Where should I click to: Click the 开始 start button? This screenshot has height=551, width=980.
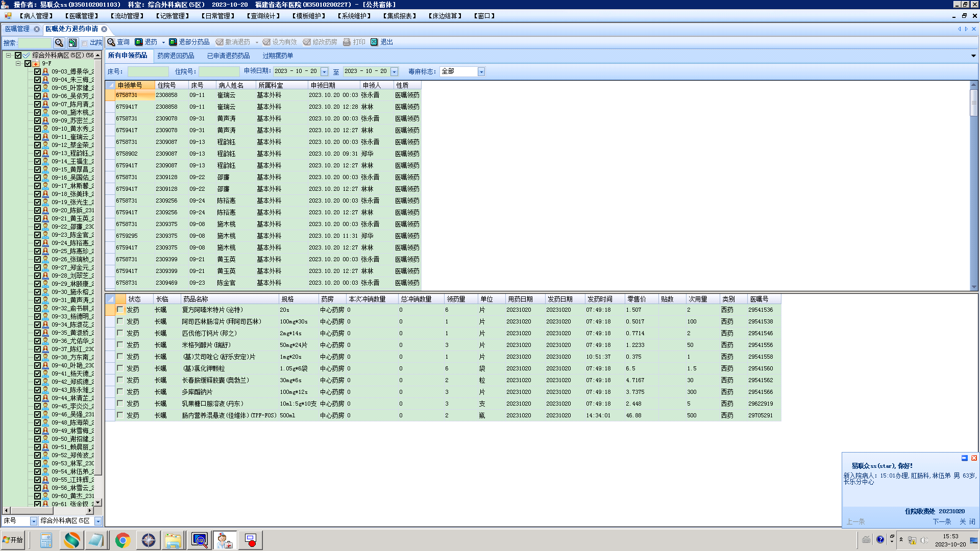pos(13,540)
